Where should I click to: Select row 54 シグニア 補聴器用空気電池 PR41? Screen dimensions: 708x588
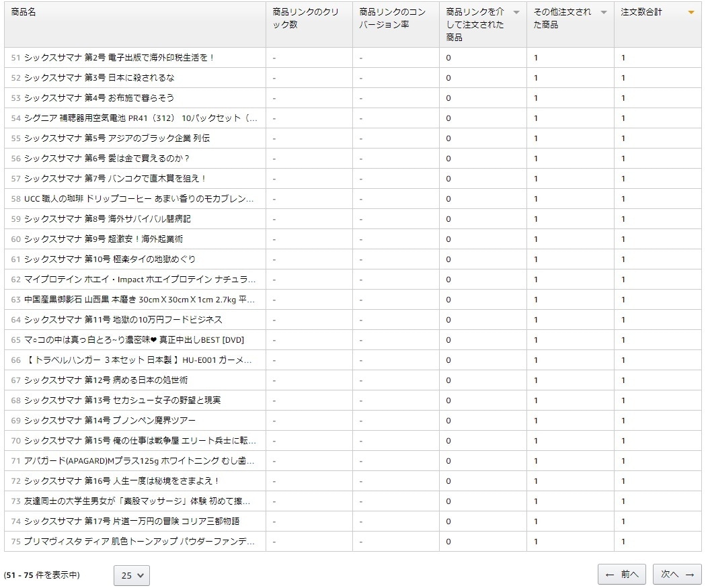(352, 118)
